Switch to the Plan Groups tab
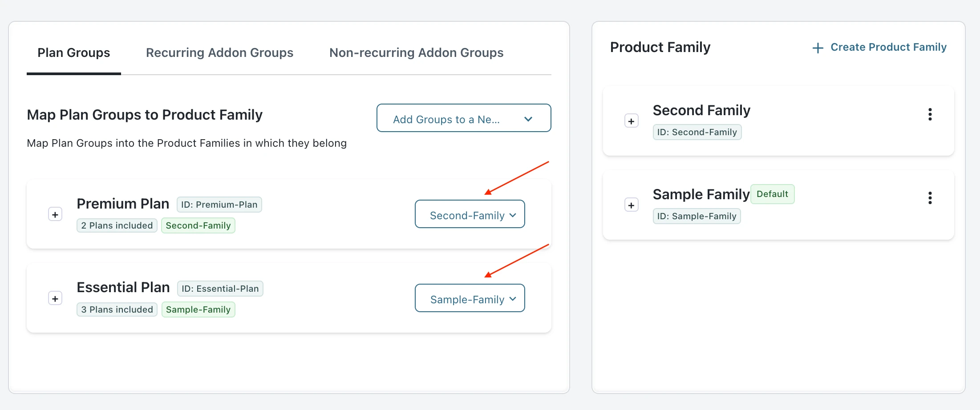The image size is (980, 410). (73, 53)
